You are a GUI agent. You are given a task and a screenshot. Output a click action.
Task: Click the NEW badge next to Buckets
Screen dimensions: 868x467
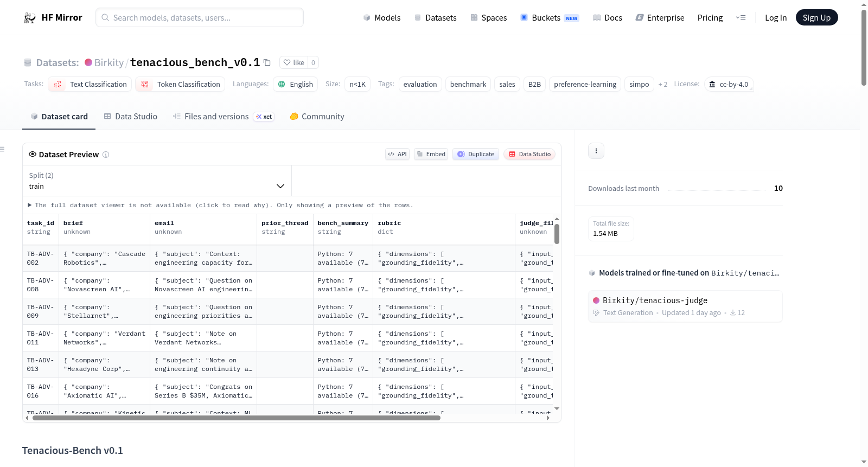(572, 18)
